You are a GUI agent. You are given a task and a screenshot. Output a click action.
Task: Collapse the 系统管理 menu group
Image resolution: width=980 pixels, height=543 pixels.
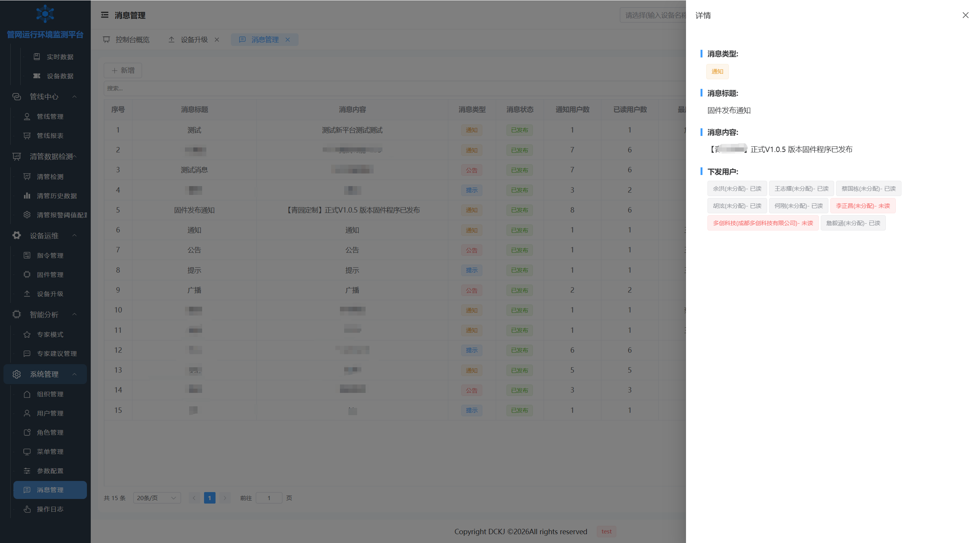coord(75,374)
